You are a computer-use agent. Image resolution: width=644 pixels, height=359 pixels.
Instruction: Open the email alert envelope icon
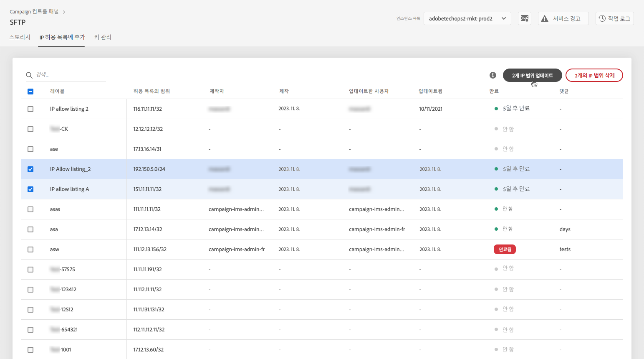525,18
